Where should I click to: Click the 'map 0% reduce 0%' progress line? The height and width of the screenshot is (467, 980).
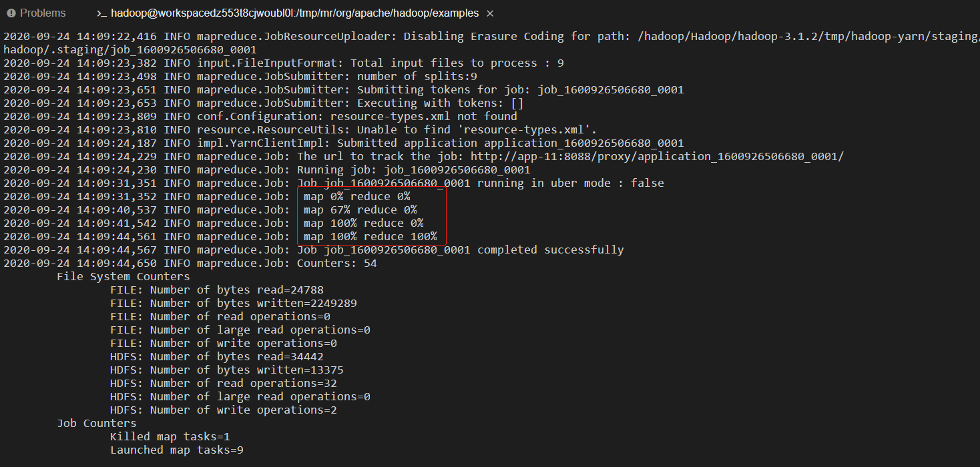357,196
